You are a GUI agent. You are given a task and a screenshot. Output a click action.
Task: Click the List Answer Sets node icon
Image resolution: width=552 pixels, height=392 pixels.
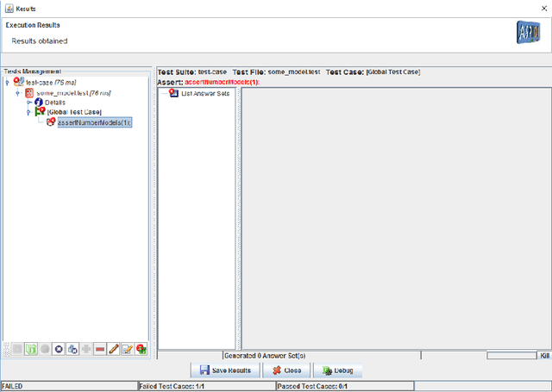[174, 93]
